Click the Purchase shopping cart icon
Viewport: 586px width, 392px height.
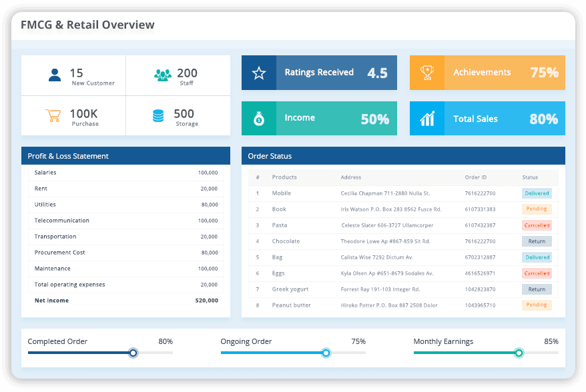coord(54,115)
